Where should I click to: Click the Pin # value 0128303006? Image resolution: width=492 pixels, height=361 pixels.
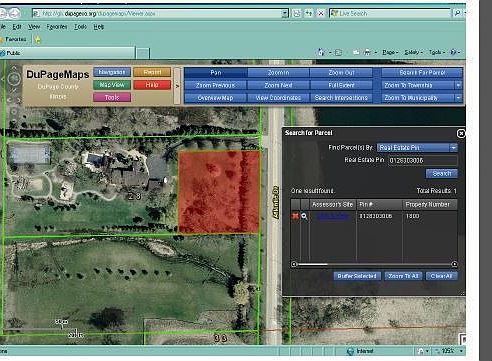pyautogui.click(x=375, y=216)
